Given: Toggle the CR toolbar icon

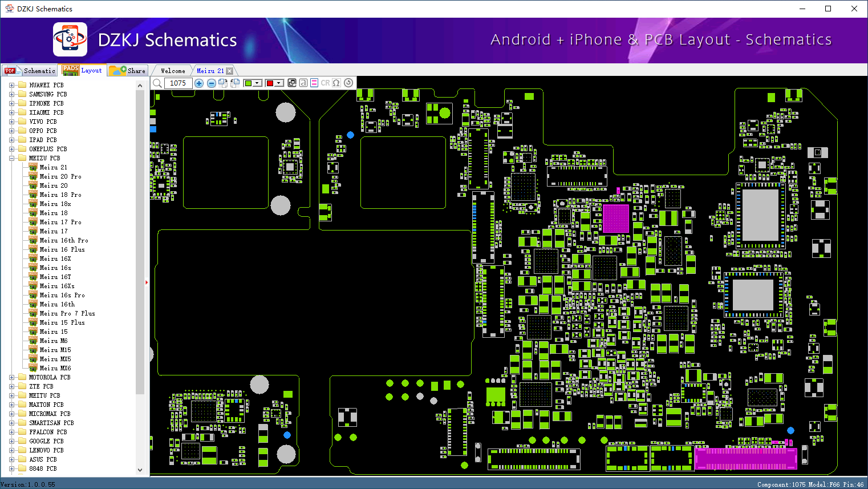Looking at the screenshot, I should tap(325, 83).
